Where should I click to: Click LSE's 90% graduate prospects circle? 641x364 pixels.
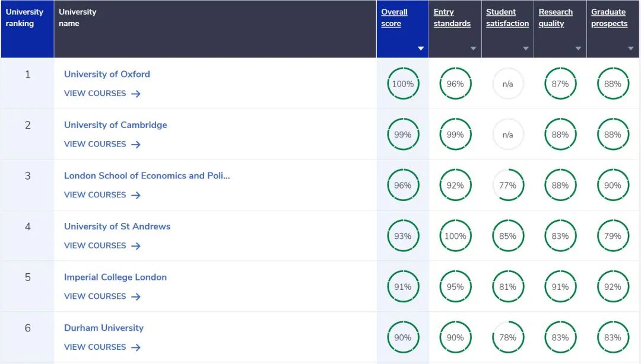[613, 185]
